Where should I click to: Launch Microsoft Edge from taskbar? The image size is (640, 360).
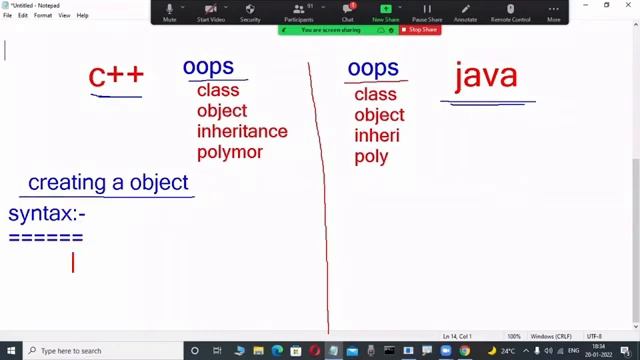tap(278, 351)
